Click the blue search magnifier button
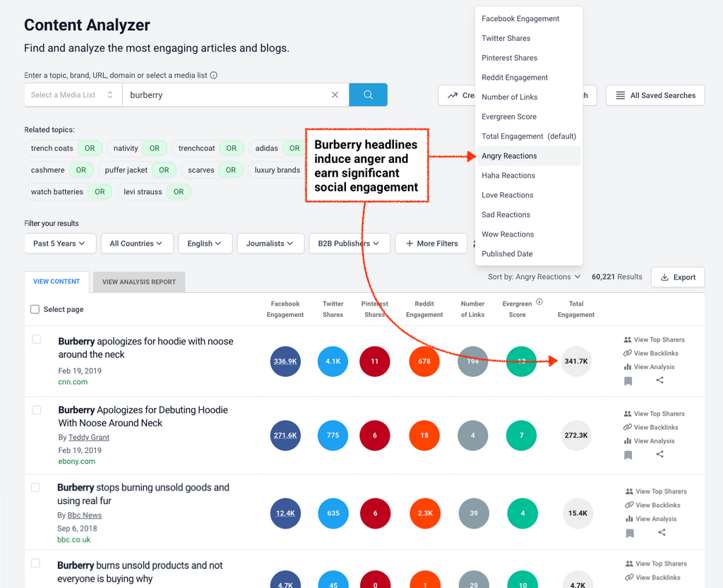Viewport: 723px width, 588px height. click(368, 95)
